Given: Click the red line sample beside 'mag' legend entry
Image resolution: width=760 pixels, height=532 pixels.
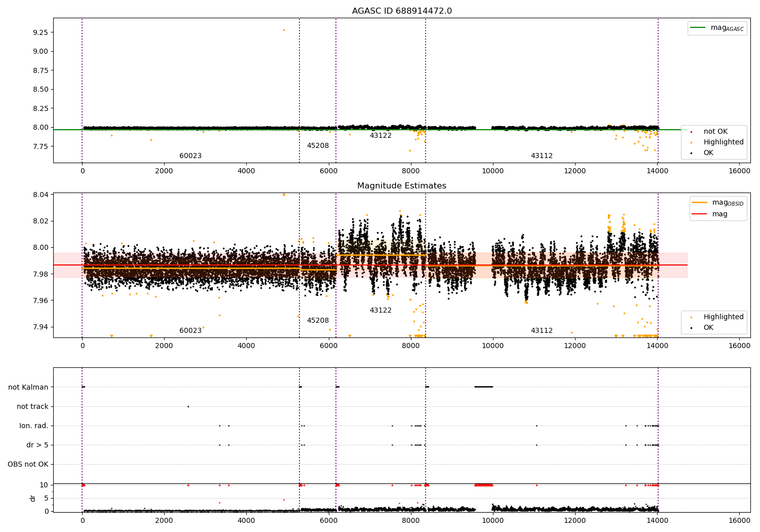Looking at the screenshot, I should click(699, 214).
